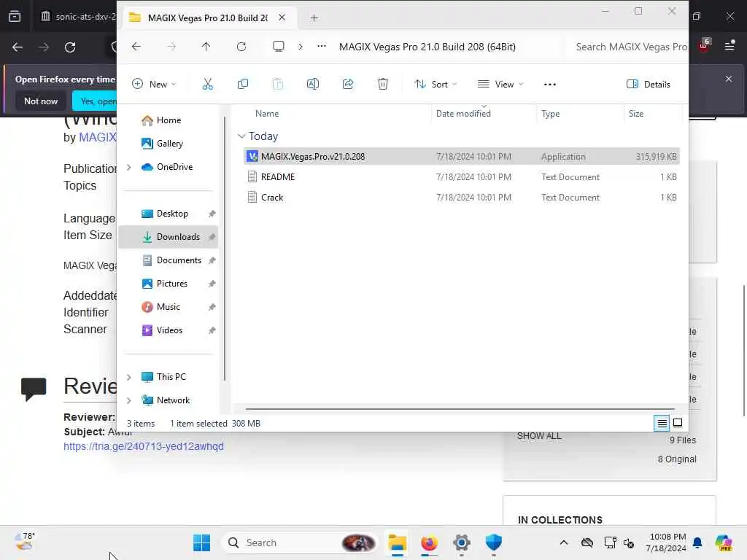Switch to large thumbnails view icon
This screenshot has height=560, width=747.
point(678,423)
